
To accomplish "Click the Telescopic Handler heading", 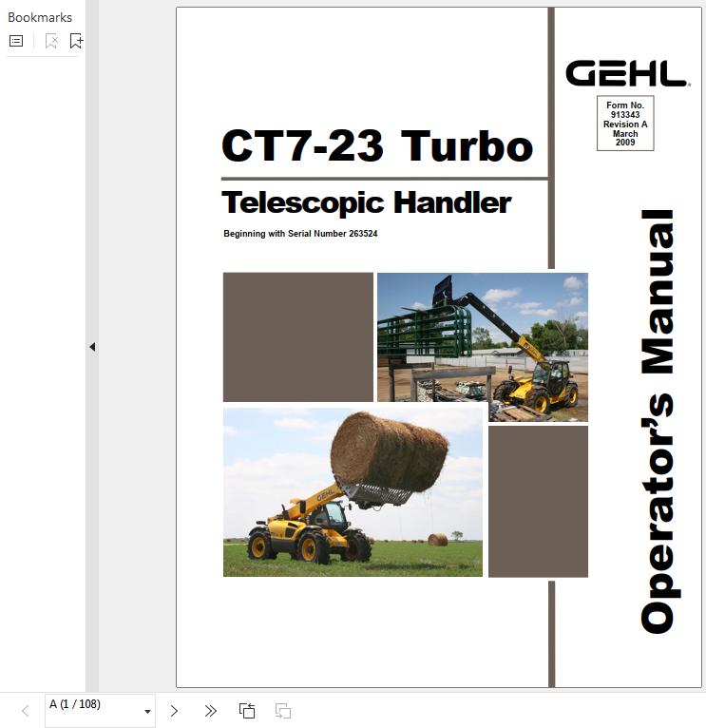I will [x=366, y=202].
